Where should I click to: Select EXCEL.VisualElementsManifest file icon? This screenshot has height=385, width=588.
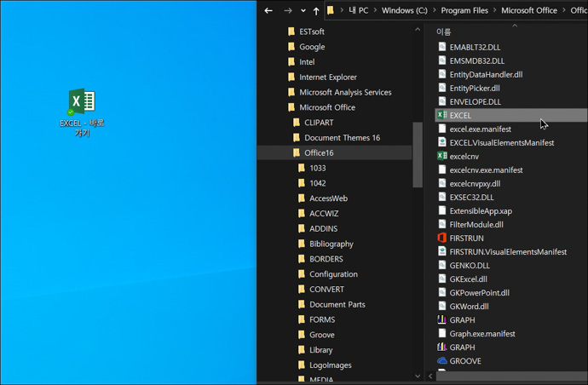[x=442, y=142]
